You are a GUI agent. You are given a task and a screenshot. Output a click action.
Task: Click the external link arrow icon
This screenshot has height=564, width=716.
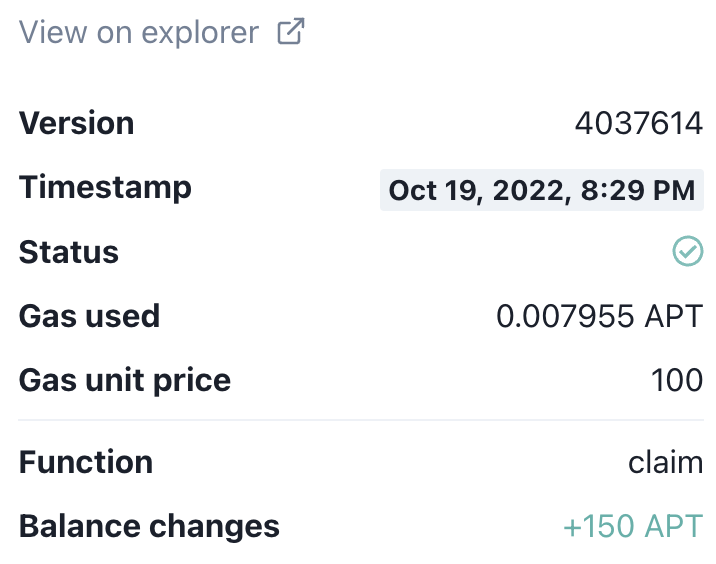pyautogui.click(x=291, y=31)
